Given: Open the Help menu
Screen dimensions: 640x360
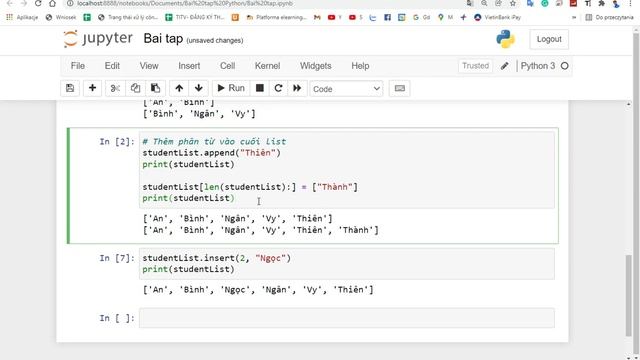Looking at the screenshot, I should tap(360, 66).
